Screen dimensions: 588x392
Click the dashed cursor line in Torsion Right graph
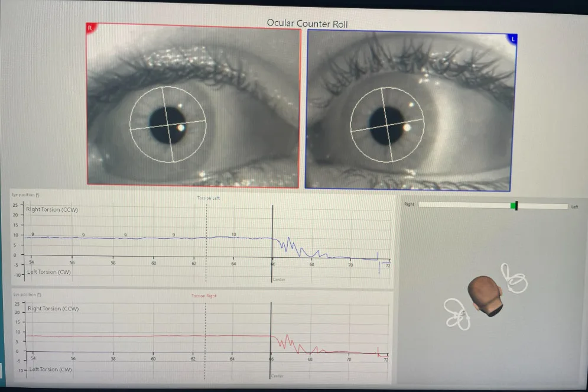(x=205, y=337)
